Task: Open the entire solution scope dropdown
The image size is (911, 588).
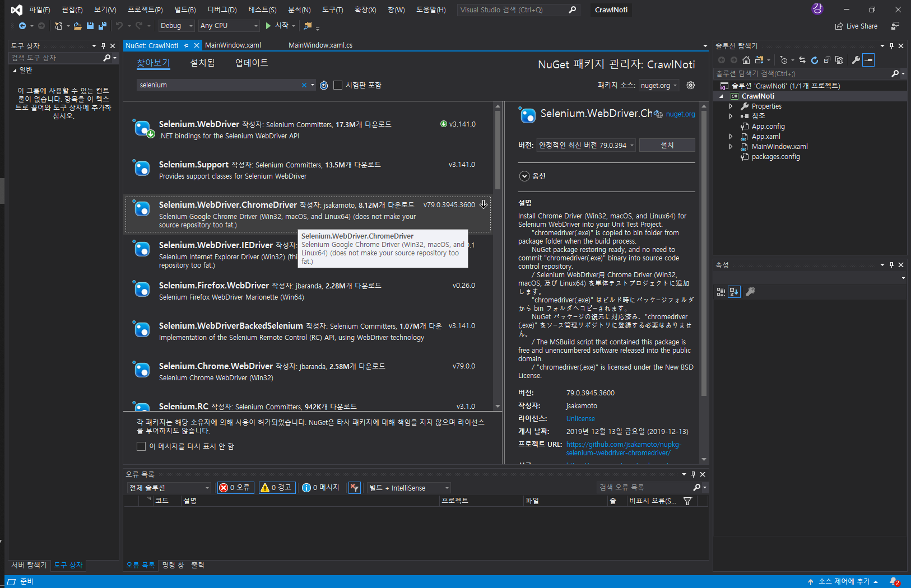Action: click(169, 488)
